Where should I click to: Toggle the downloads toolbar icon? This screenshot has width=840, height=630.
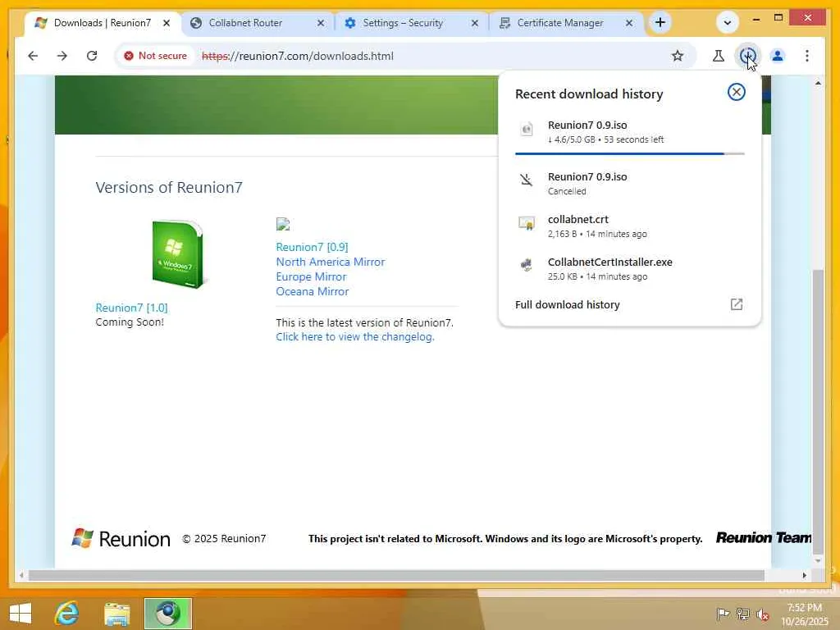(748, 56)
